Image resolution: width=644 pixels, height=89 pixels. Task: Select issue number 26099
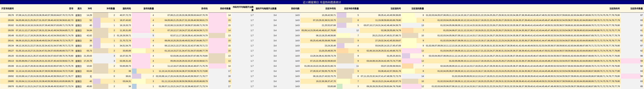pos(11,71)
